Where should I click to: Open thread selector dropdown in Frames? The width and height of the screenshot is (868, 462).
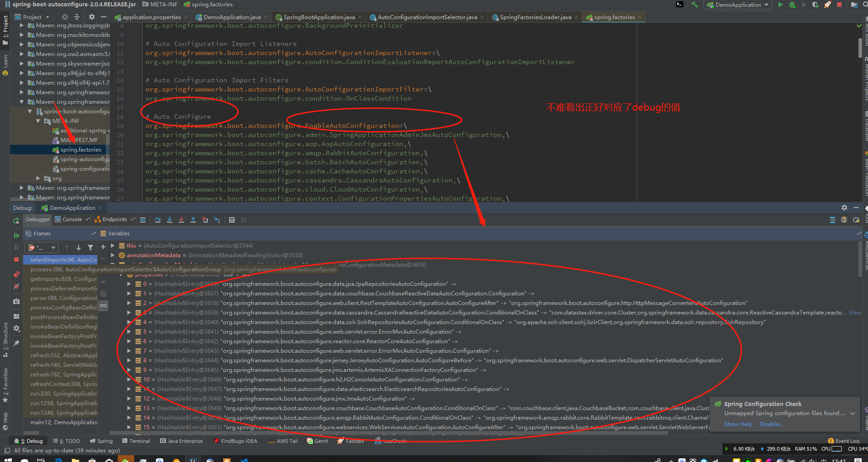coord(42,248)
